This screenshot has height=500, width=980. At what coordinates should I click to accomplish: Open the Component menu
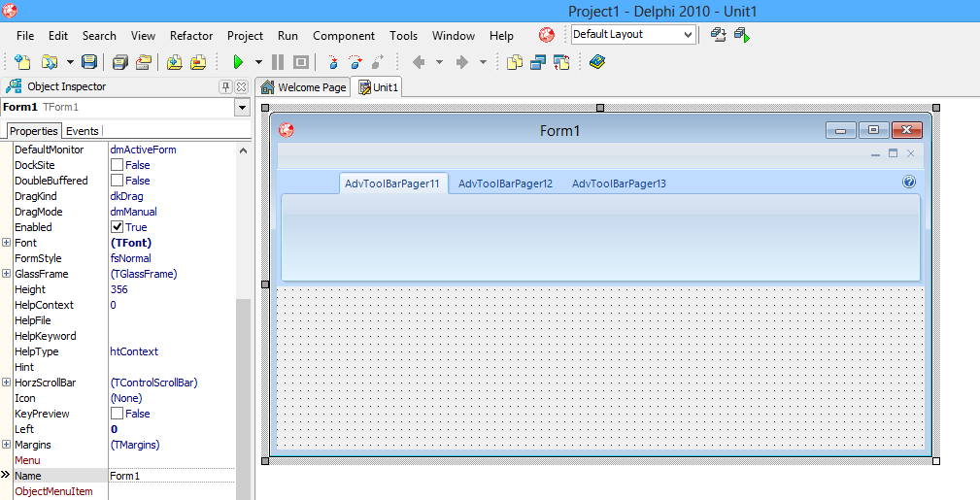(344, 36)
